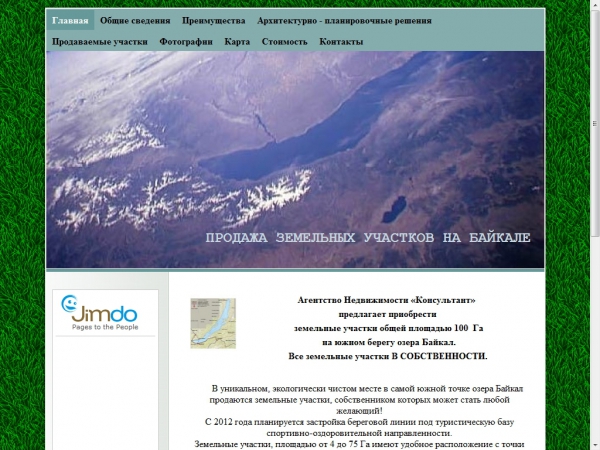
Task: Open Продаваемые участки page
Action: pyautogui.click(x=100, y=42)
